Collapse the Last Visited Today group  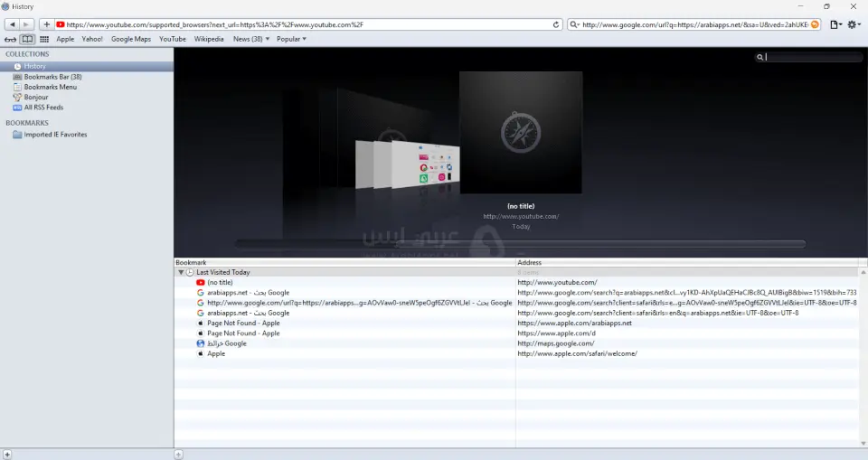pos(181,272)
